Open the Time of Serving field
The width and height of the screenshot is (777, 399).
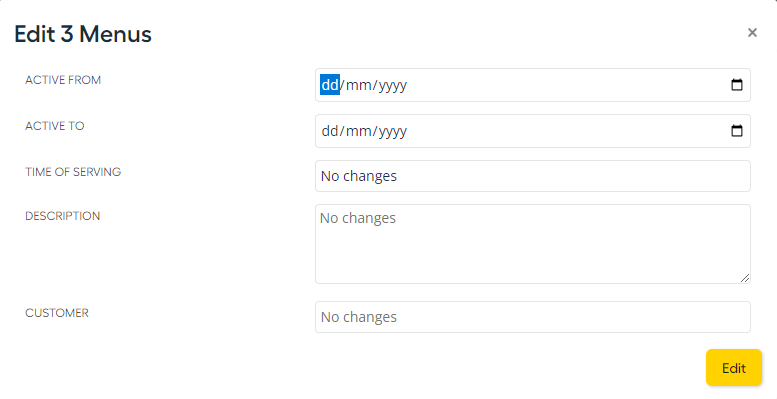point(533,176)
